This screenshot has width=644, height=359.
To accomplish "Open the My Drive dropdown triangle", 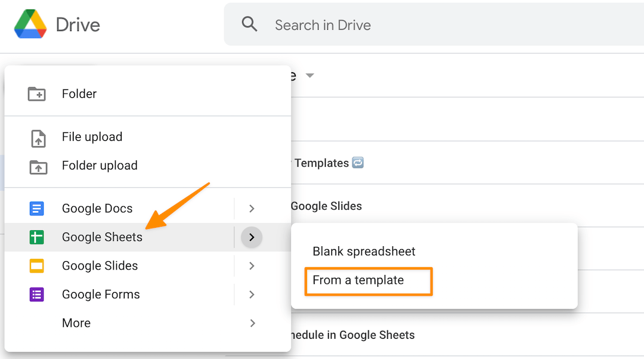I will coord(309,76).
